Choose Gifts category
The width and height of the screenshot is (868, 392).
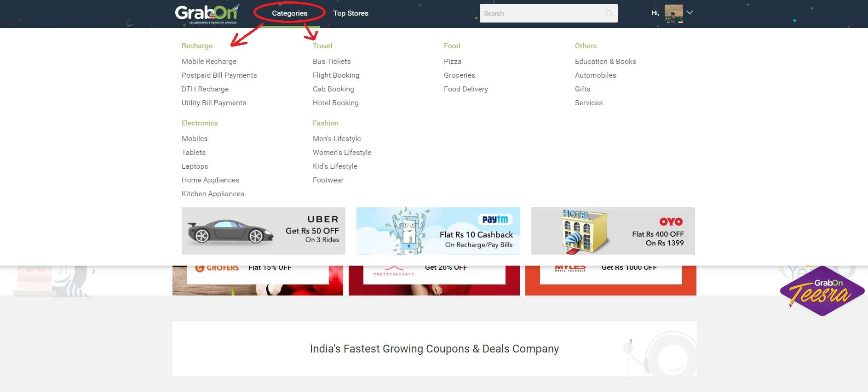pyautogui.click(x=583, y=89)
